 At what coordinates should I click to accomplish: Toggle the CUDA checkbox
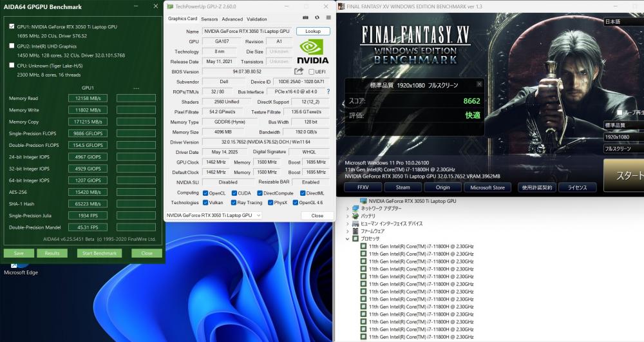tap(234, 193)
